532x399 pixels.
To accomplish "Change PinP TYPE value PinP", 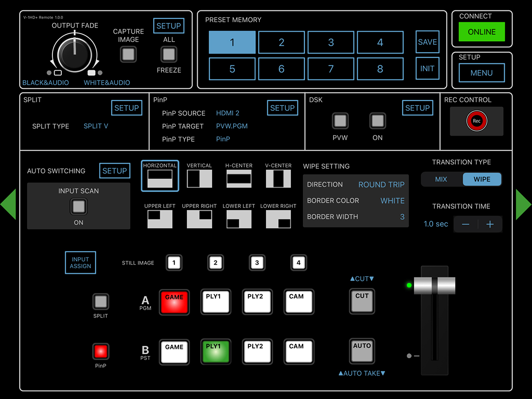I will click(223, 139).
